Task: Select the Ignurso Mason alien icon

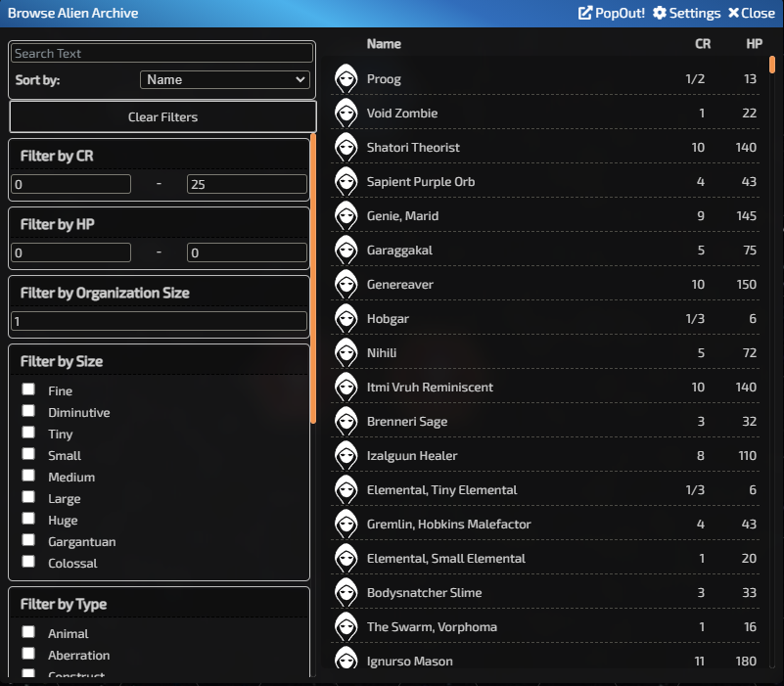Action: pyautogui.click(x=347, y=662)
